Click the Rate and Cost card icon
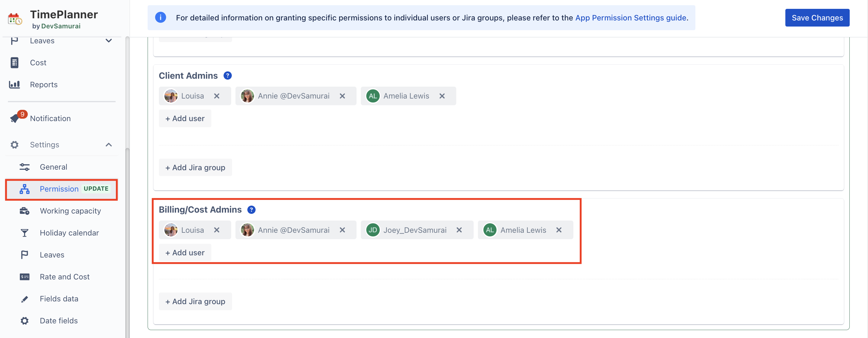Image resolution: width=868 pixels, height=338 pixels. tap(25, 277)
